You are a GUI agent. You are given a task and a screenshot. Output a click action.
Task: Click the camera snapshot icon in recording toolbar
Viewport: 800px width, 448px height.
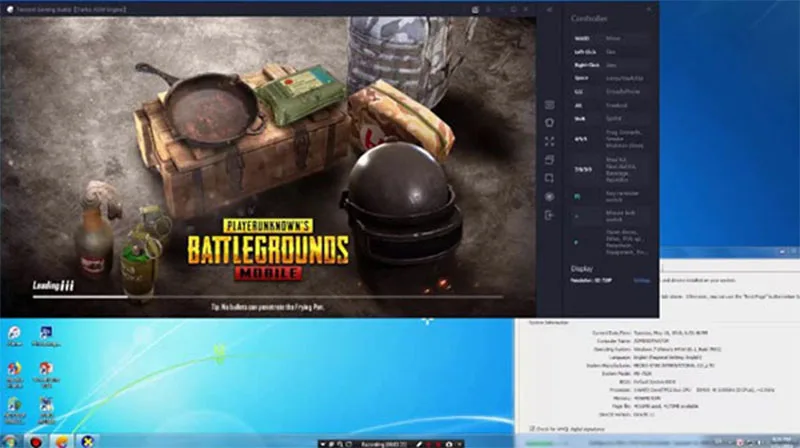[x=449, y=444]
